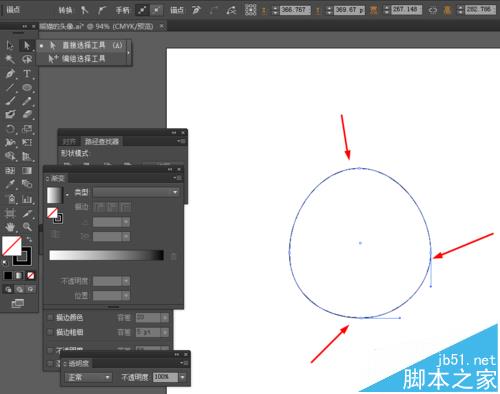The image size is (500, 394).
Task: Select the Blob Brush tool
Action: [x=10, y=115]
